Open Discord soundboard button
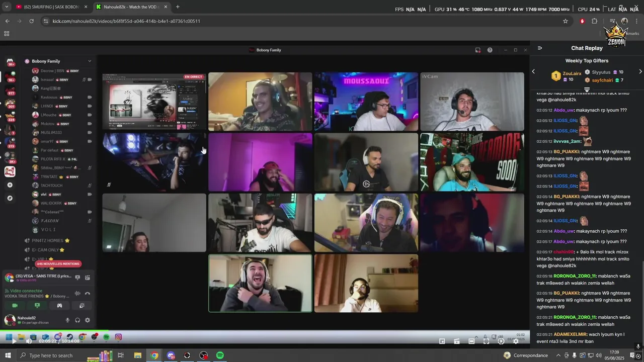The width and height of the screenshot is (644, 362). pos(82,305)
